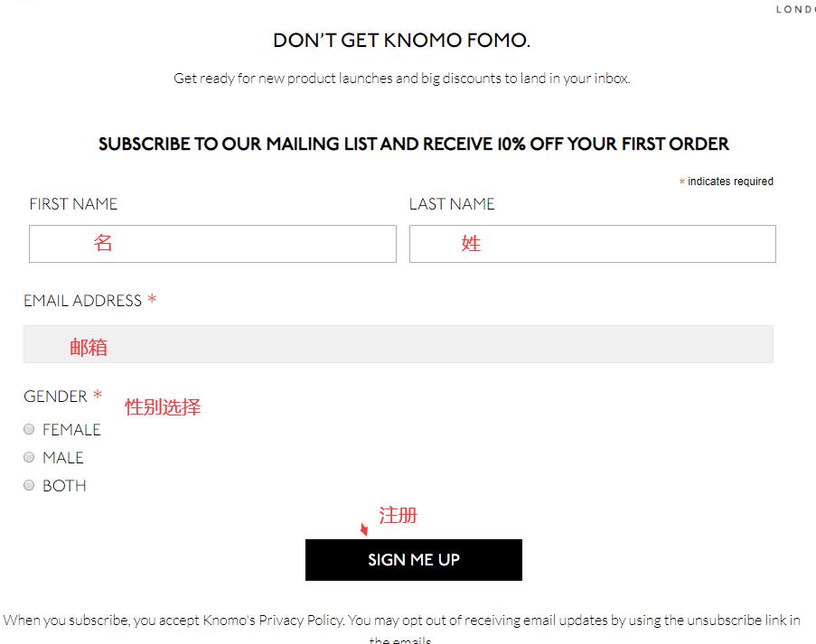
Task: Click the red arrow above Sign Me Up
Action: (x=364, y=529)
